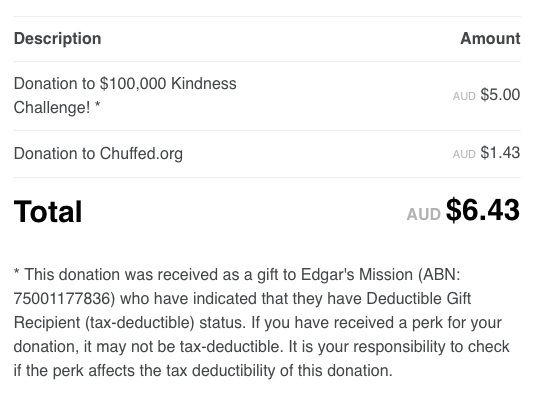Image resolution: width=536 pixels, height=410 pixels.
Task: Click the ABN number 75001177836
Action: tap(62, 299)
